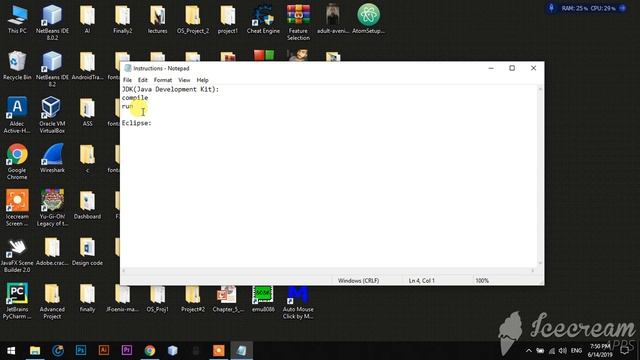Screen dimensions: 640x360
Task: Maximize the Notepad window
Action: click(512, 68)
